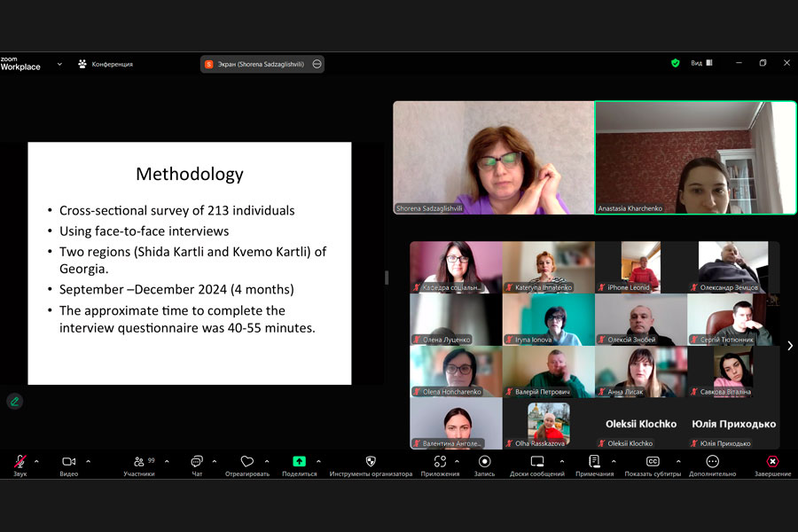Open the Участники participants panel
The width and height of the screenshot is (798, 532).
(x=139, y=462)
